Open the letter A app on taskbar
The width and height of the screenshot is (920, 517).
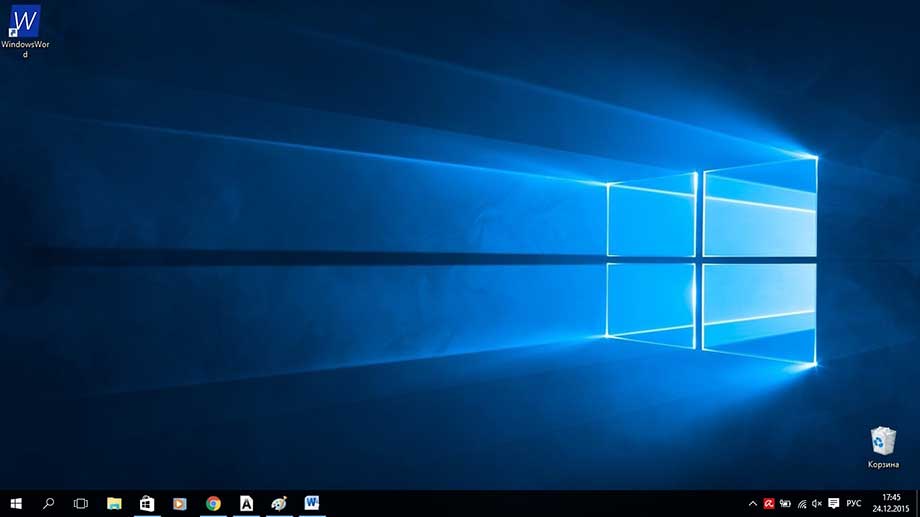(246, 504)
